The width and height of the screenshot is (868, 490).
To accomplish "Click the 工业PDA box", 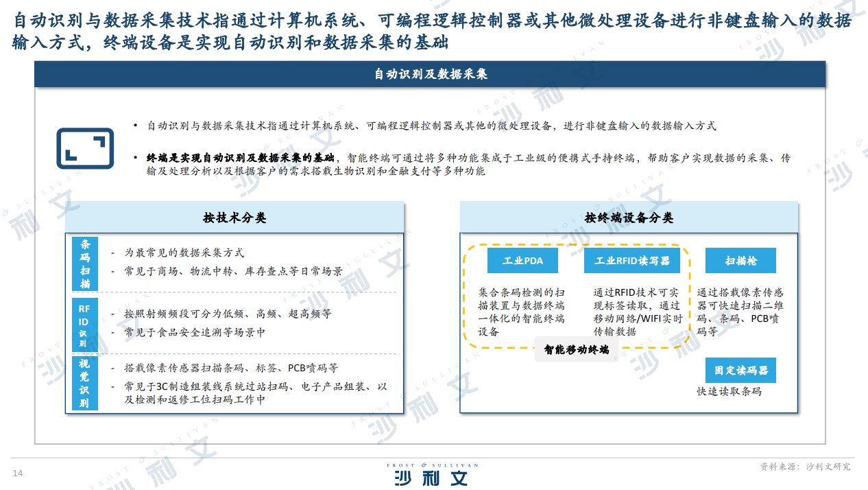I will 522,261.
